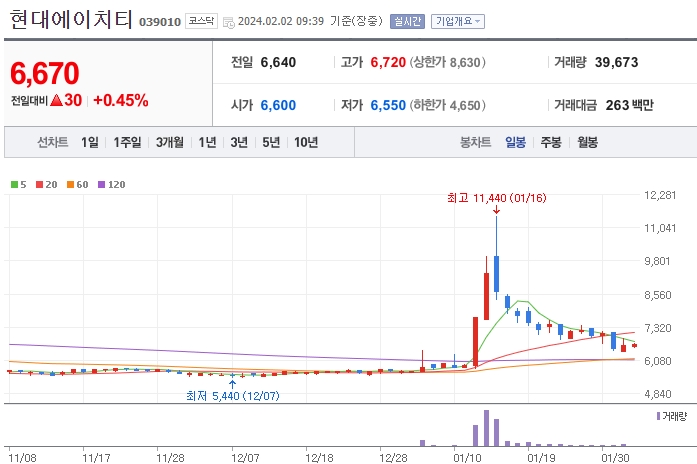The height and width of the screenshot is (464, 697).
Task: Click the upper limit text 상한가 8,630
Action: [448, 62]
